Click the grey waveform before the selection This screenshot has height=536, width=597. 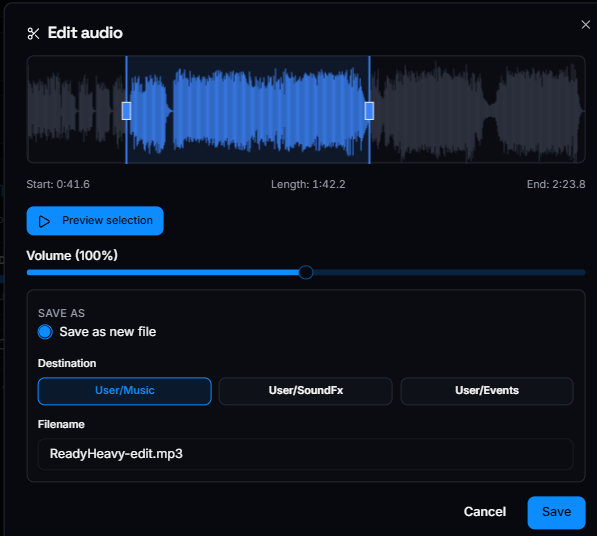click(x=76, y=110)
